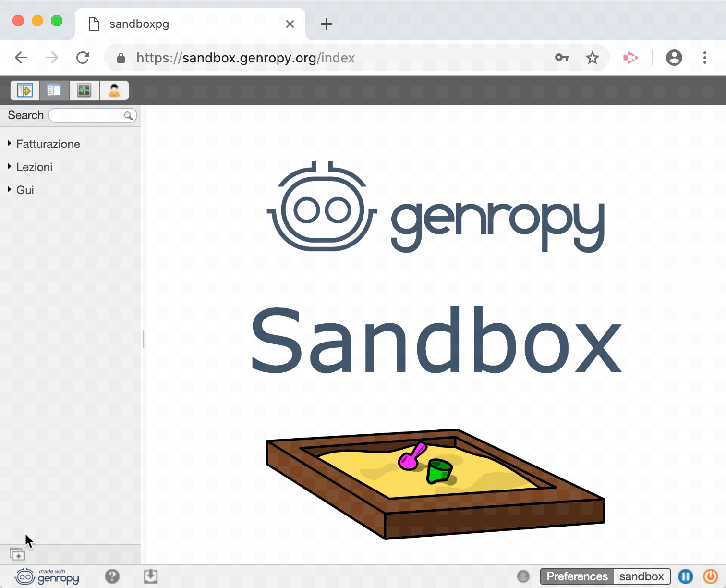This screenshot has height=588, width=726.
Task: Click the gray user status avatar icon
Action: tap(523, 576)
